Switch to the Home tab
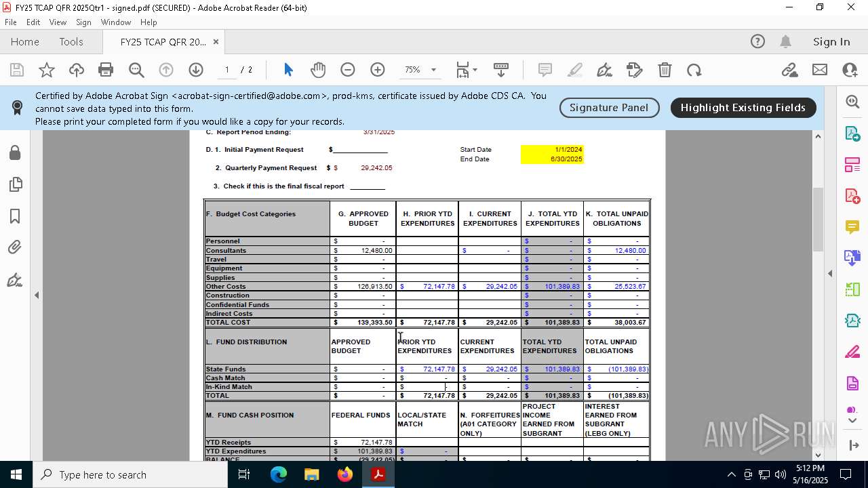 point(25,41)
